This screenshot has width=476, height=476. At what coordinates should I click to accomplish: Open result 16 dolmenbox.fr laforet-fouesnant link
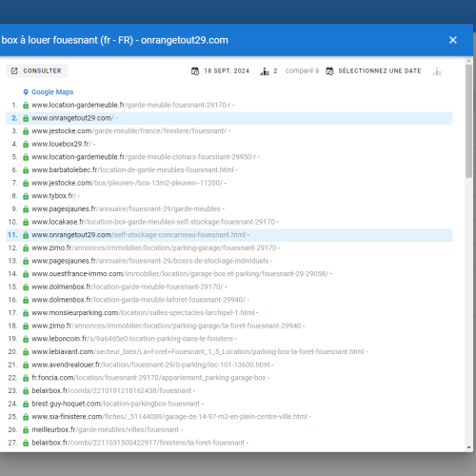click(x=139, y=300)
